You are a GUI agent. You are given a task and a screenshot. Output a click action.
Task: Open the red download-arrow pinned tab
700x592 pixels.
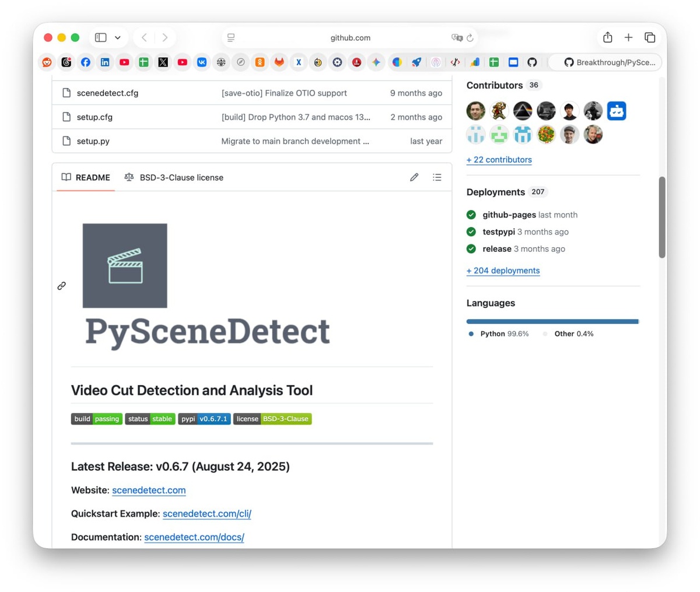(x=356, y=62)
